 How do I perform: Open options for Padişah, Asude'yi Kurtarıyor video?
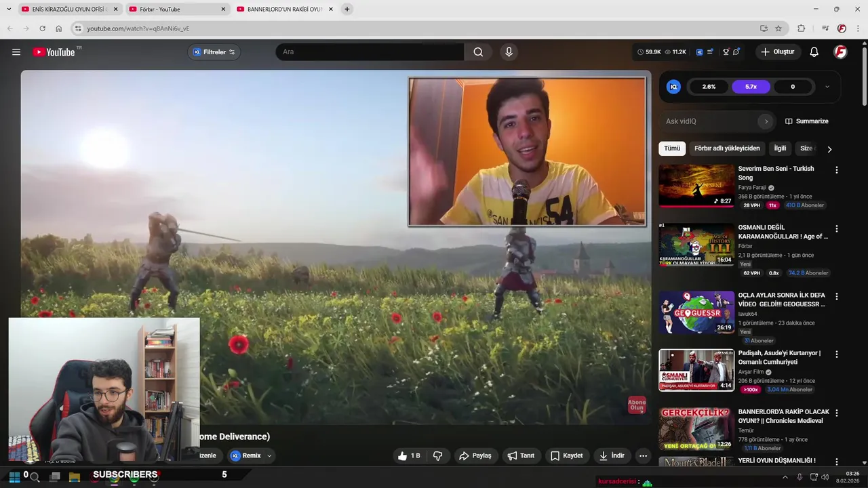(x=836, y=354)
